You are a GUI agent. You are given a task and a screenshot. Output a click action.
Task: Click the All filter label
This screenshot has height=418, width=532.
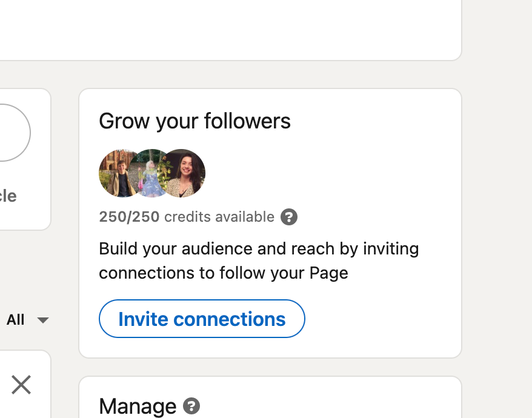[x=16, y=320]
